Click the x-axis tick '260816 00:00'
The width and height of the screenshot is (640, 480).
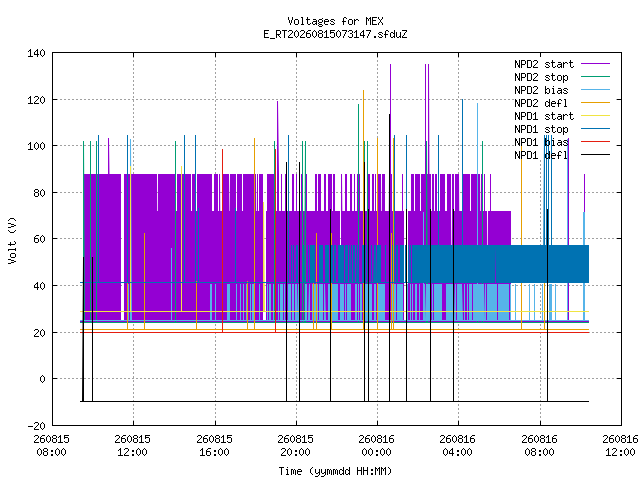click(376, 446)
